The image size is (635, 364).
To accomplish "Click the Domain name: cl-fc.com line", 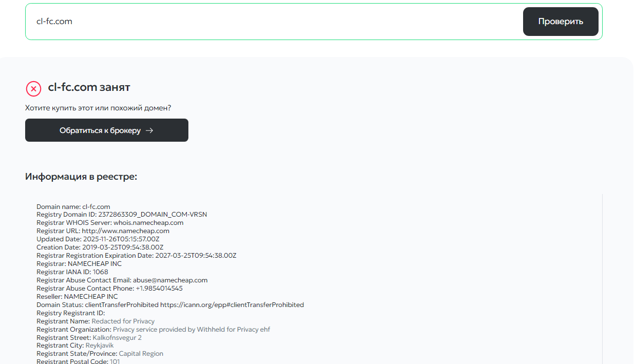I will (73, 206).
